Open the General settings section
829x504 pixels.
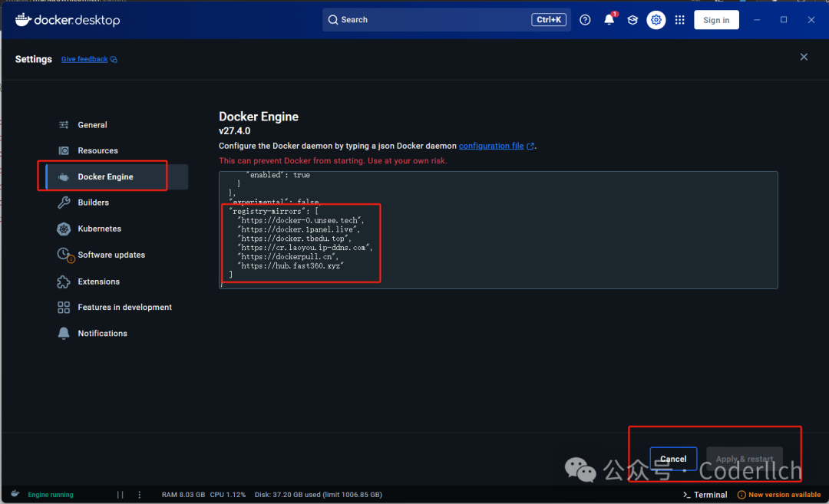click(93, 125)
